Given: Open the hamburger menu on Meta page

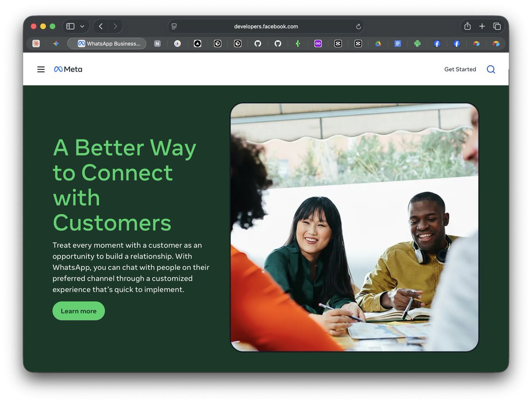Looking at the screenshot, I should click(41, 69).
